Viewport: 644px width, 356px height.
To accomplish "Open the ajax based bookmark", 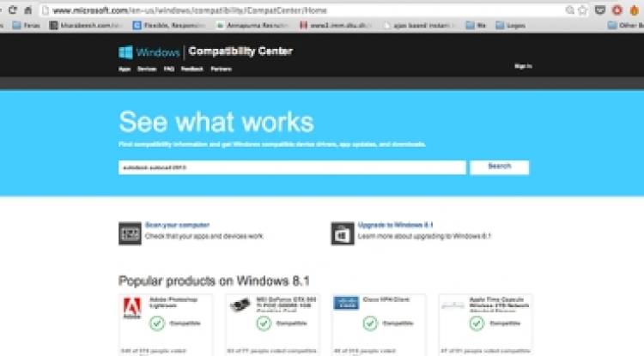I will [419, 26].
